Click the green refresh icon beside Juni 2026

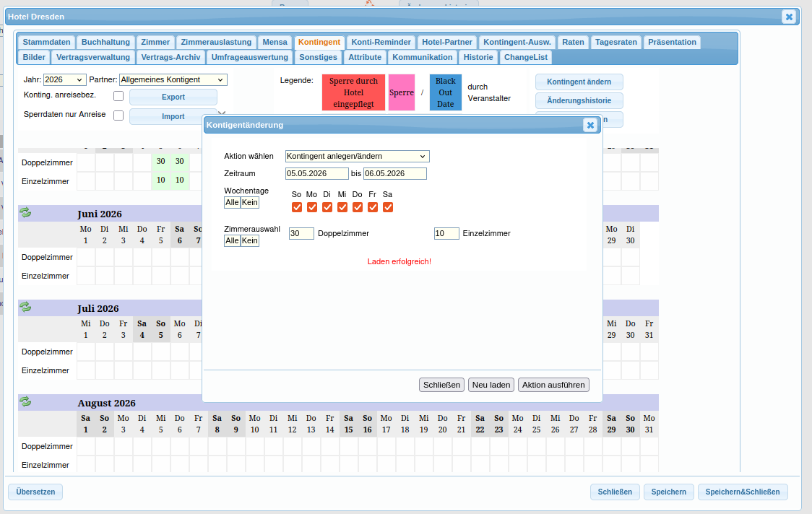[x=25, y=212]
